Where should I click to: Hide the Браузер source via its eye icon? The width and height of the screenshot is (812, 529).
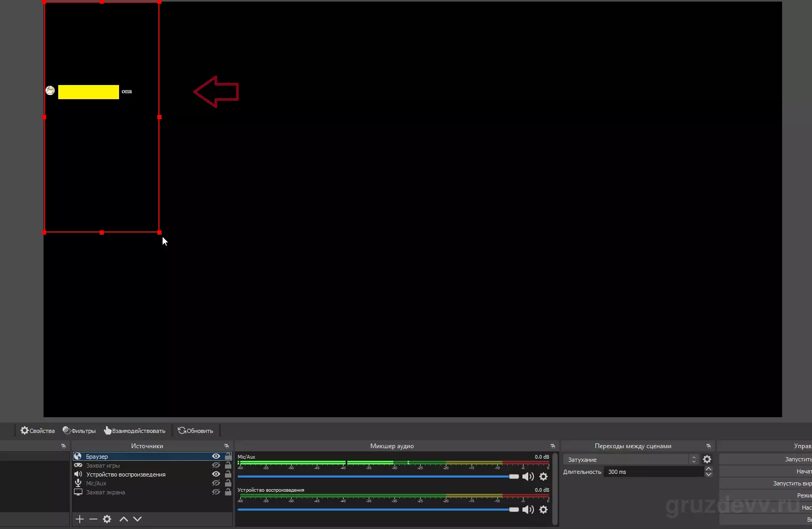[216, 457]
